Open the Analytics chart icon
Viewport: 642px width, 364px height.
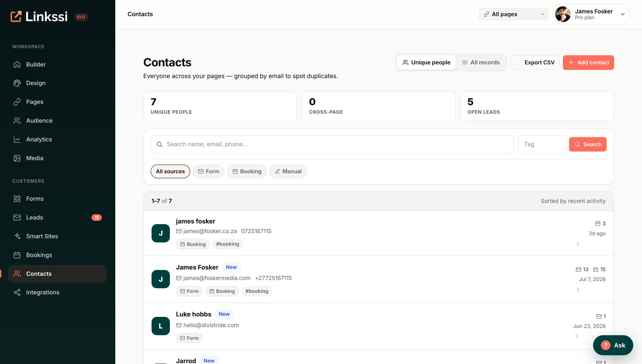tap(17, 139)
